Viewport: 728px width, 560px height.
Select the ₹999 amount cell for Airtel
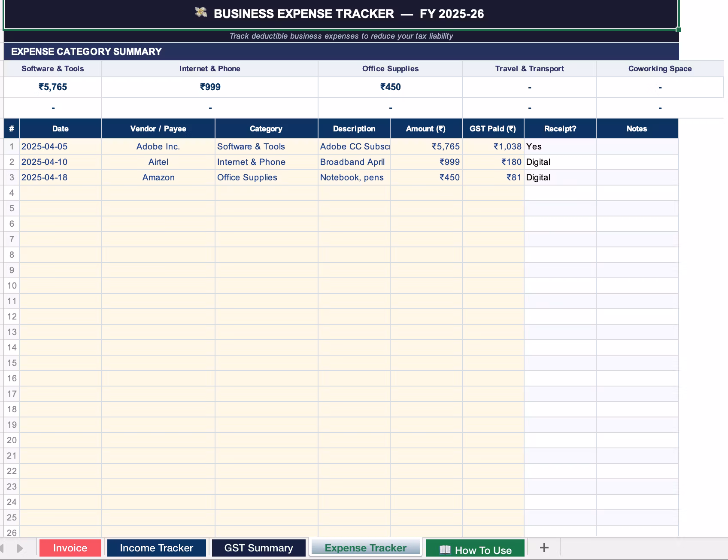coord(426,162)
